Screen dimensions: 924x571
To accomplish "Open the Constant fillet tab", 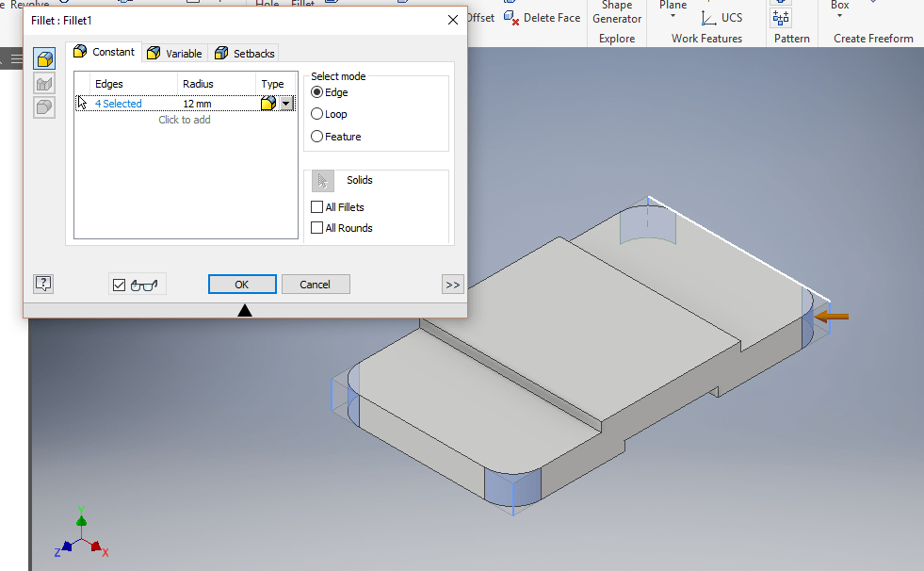I will point(104,52).
